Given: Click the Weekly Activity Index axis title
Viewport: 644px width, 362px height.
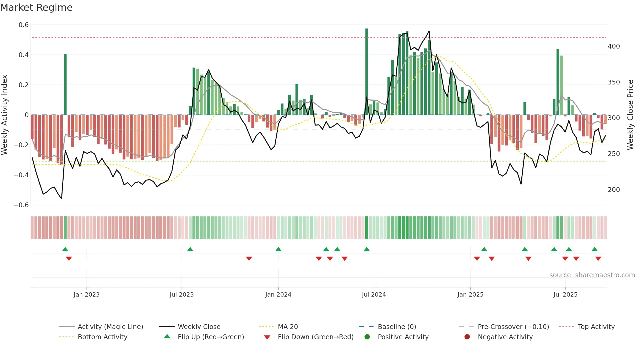Looking at the screenshot, I should click(x=5, y=115).
